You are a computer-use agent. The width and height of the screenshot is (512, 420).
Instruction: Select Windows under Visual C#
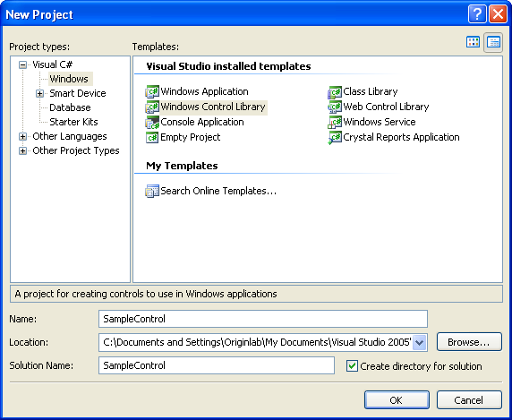pos(69,79)
